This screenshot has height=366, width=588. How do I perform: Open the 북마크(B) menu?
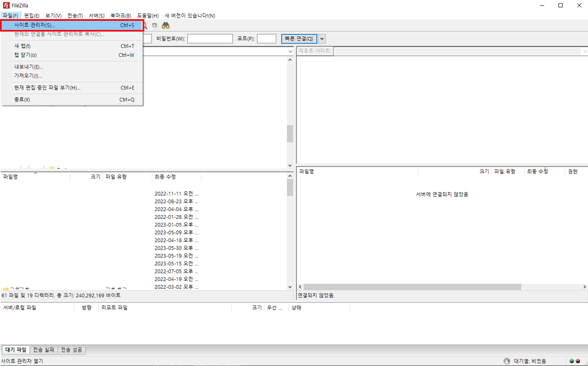(121, 16)
